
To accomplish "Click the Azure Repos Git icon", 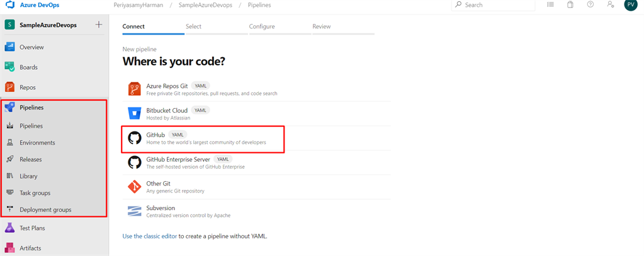I will point(134,89).
